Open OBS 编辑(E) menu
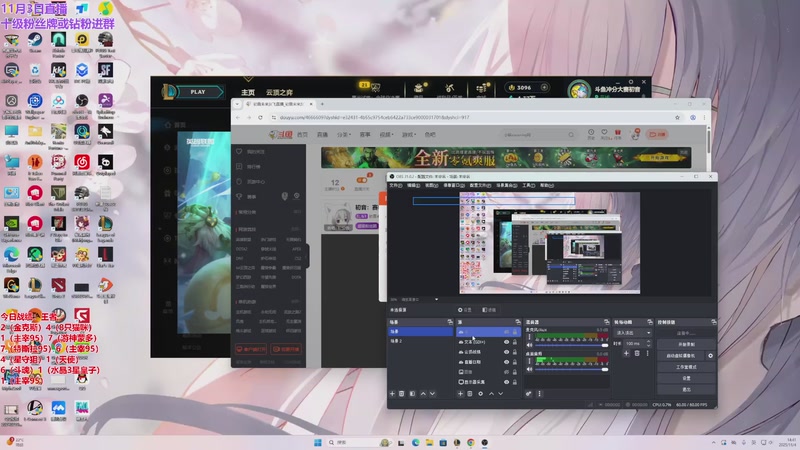The width and height of the screenshot is (800, 450). [x=413, y=186]
